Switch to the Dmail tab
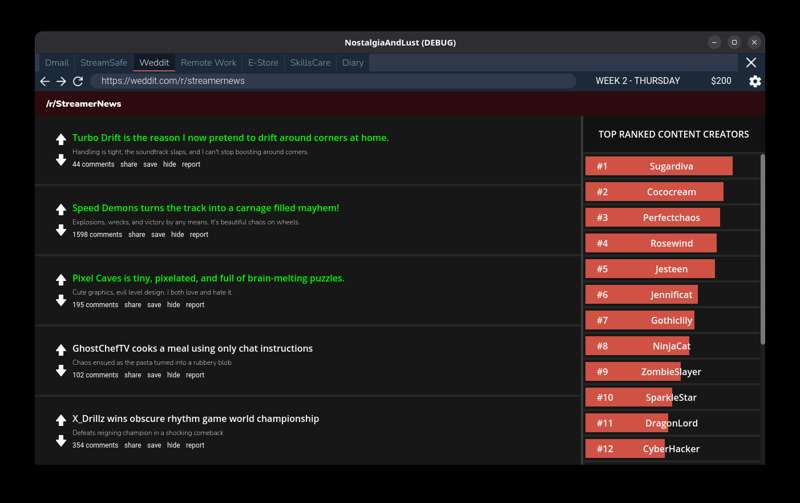800x503 pixels. click(x=57, y=62)
